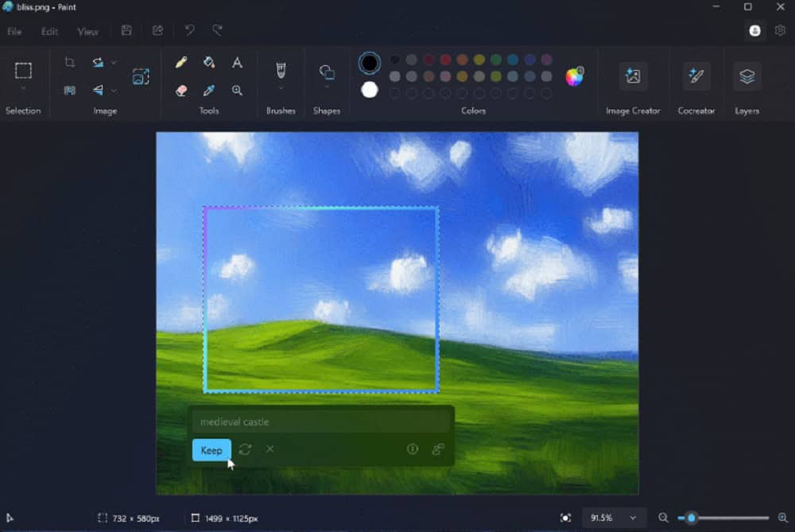Open the View menu

[x=87, y=32]
